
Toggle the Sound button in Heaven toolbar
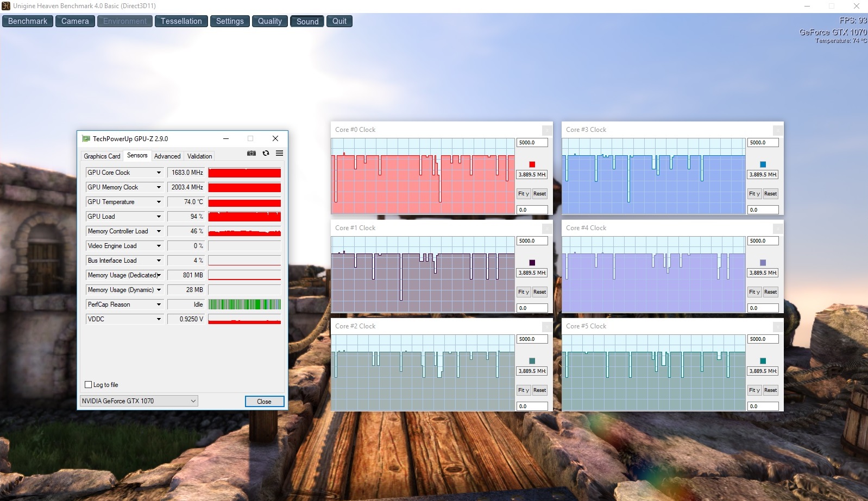point(307,21)
